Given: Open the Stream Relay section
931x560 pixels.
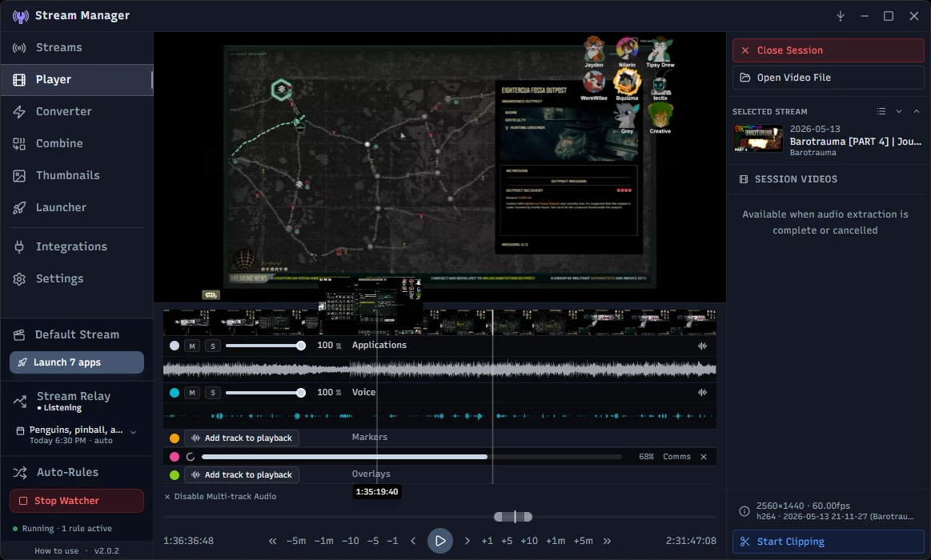Looking at the screenshot, I should click(x=77, y=401).
